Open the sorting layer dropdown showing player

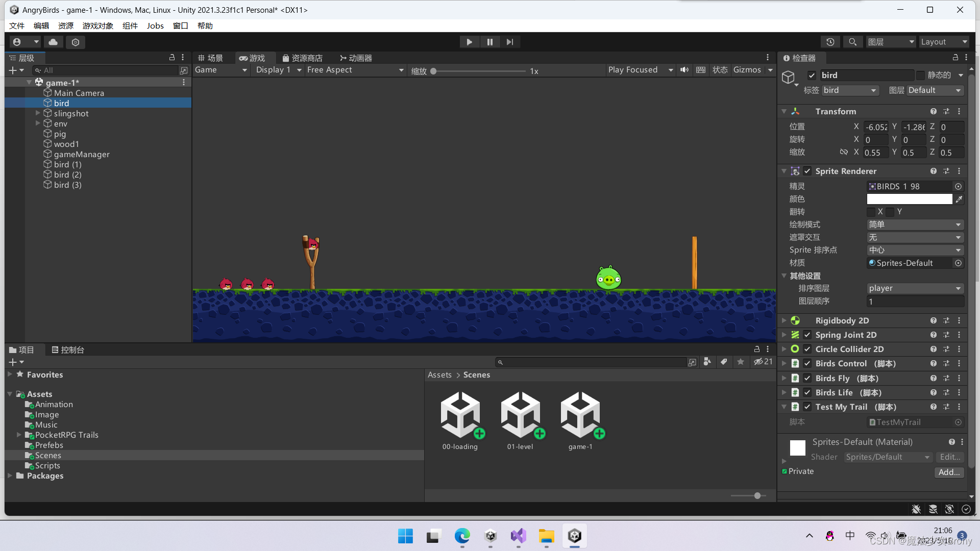pyautogui.click(x=915, y=288)
